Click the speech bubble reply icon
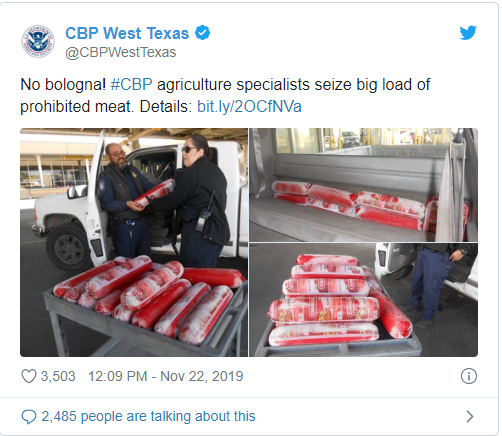Viewport: 502px width, 436px height. tap(29, 417)
